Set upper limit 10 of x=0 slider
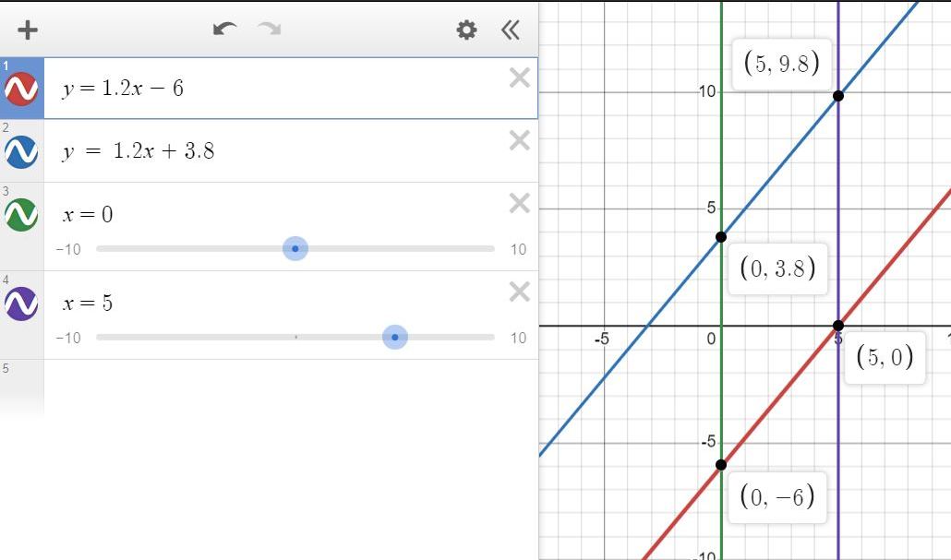 coord(518,249)
